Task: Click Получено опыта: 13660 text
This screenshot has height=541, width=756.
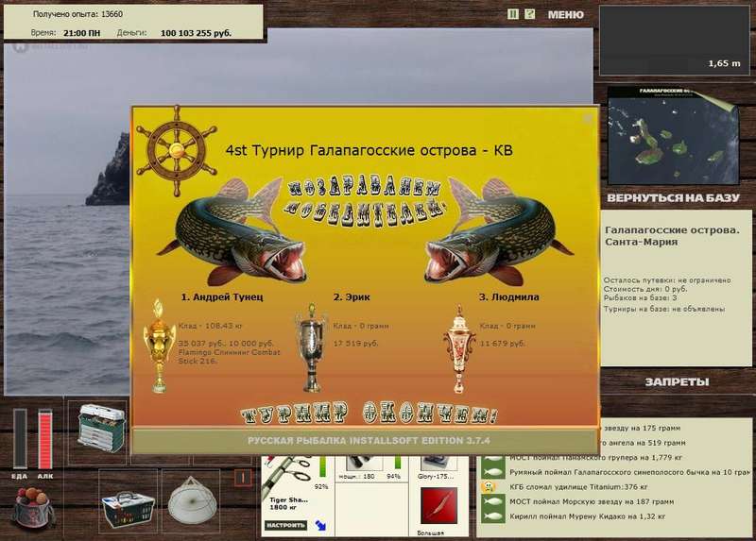Action: point(77,14)
